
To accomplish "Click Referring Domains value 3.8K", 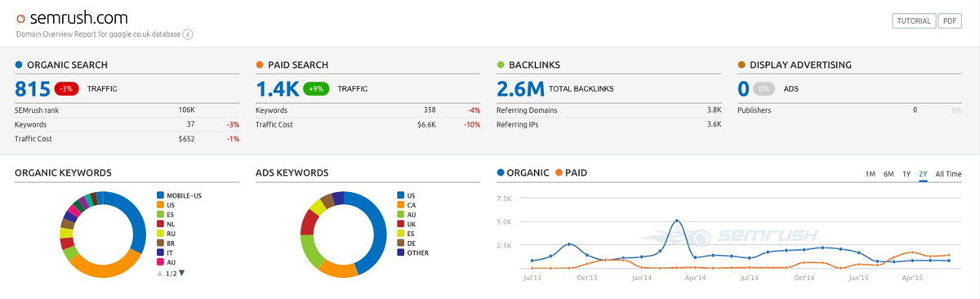I will pos(714,109).
